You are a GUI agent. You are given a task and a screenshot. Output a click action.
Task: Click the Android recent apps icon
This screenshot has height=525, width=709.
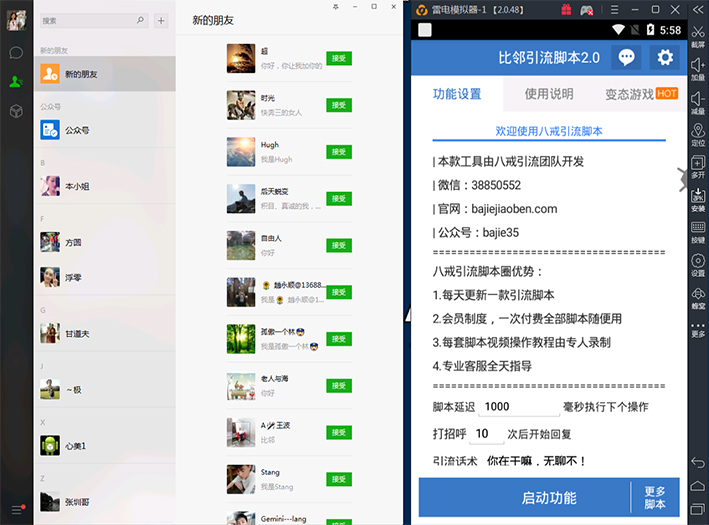click(698, 509)
